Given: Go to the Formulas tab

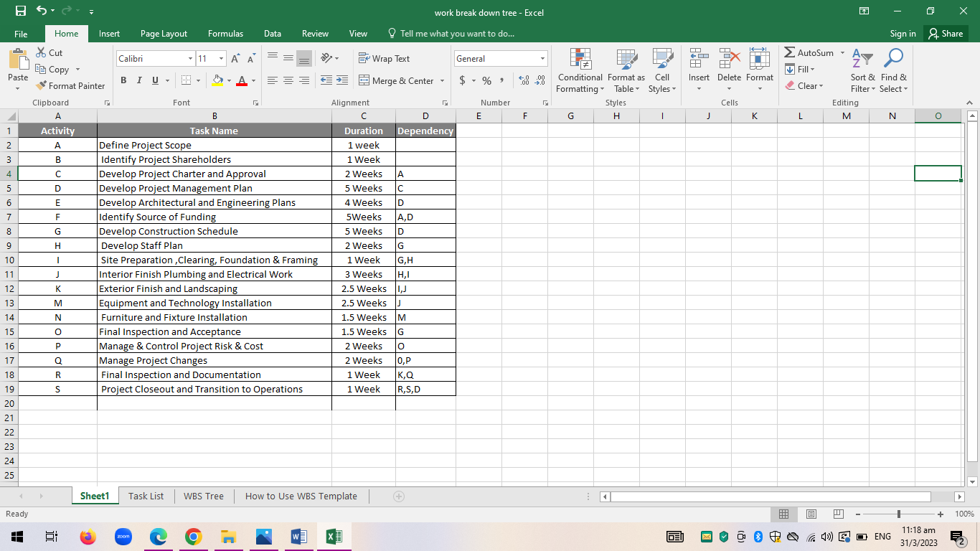Looking at the screenshot, I should point(225,34).
